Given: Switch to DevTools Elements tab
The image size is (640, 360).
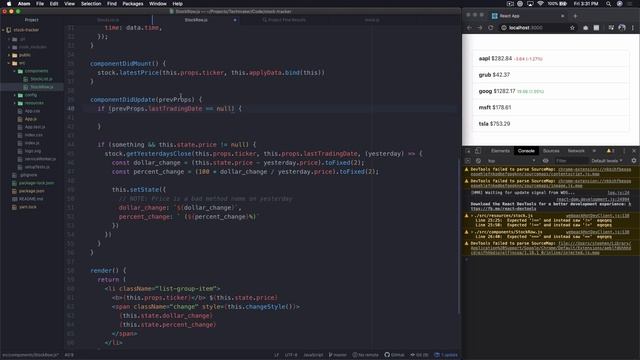Looking at the screenshot, I should 500,151.
